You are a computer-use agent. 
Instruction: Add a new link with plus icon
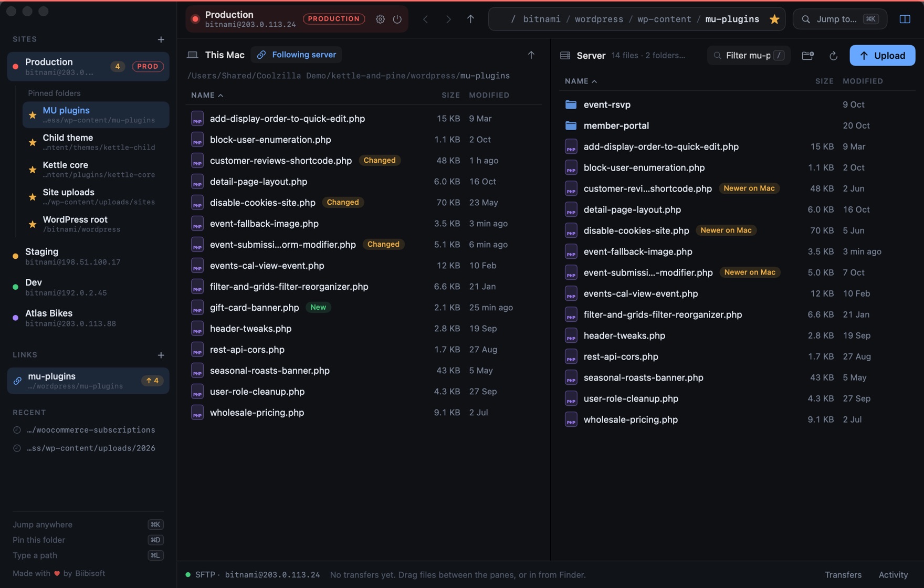point(161,355)
